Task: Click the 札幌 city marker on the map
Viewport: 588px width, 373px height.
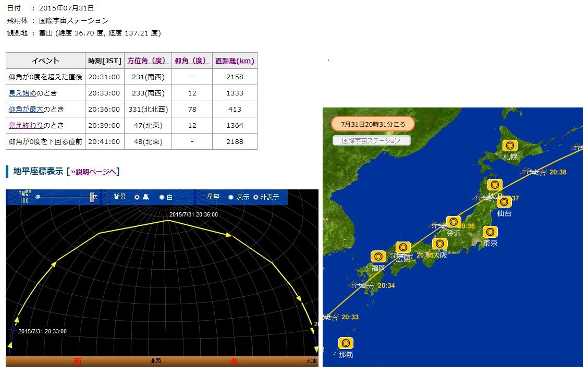Action: (510, 146)
